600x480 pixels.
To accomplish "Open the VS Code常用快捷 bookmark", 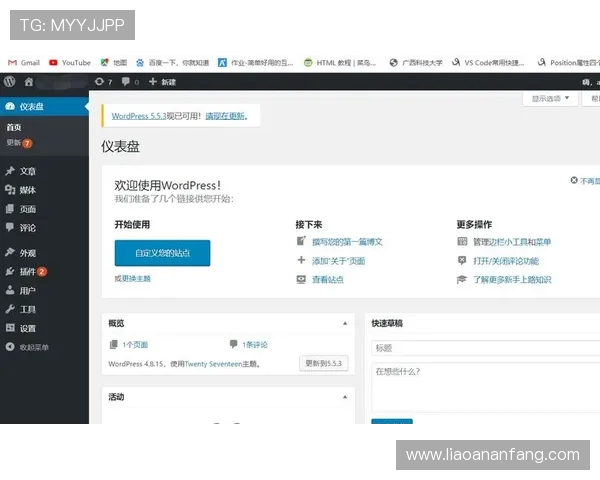I will [x=488, y=63].
